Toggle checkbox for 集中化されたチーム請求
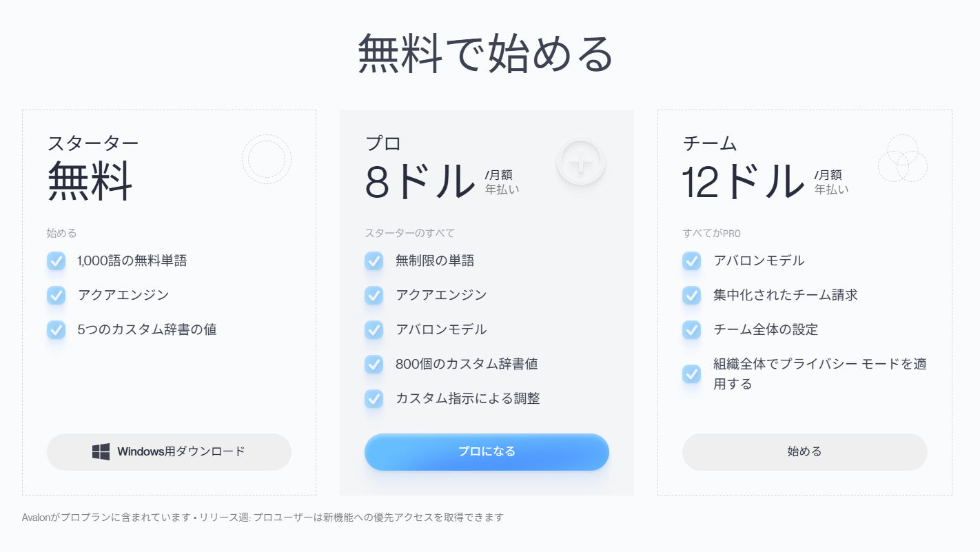Screen dimensions: 980x552 691,296
